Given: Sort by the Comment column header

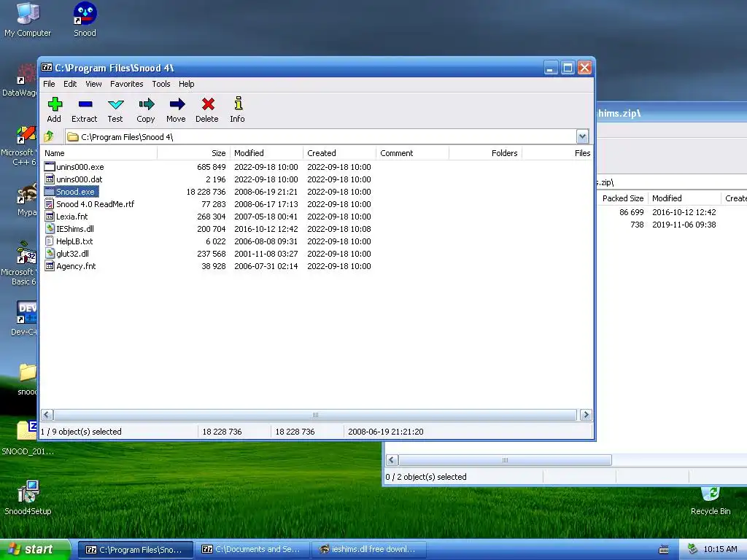Looking at the screenshot, I should (413, 153).
